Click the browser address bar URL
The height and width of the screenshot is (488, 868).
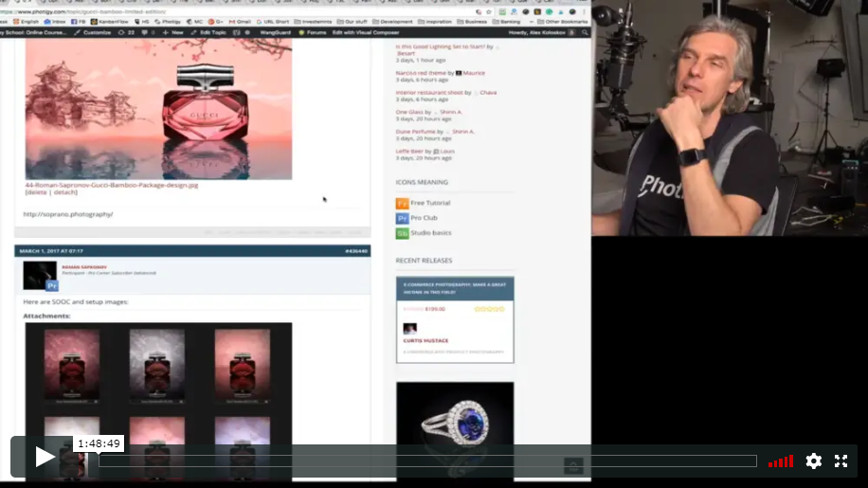[83, 11]
